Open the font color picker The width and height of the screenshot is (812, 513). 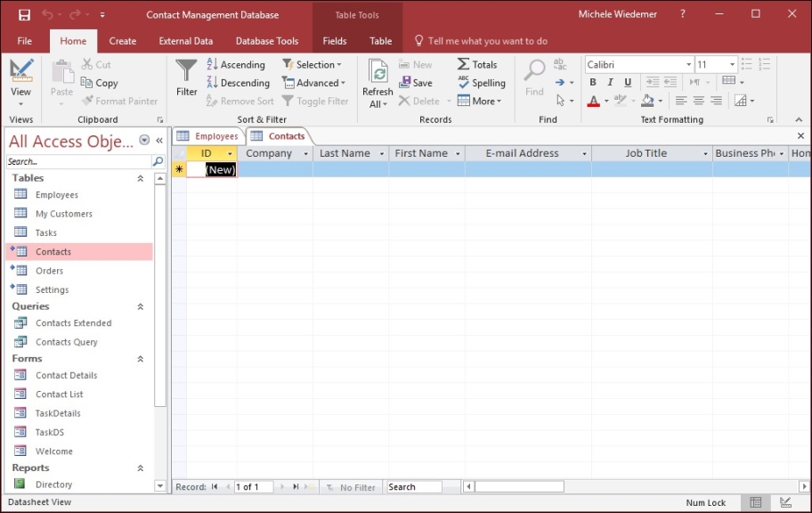click(606, 101)
